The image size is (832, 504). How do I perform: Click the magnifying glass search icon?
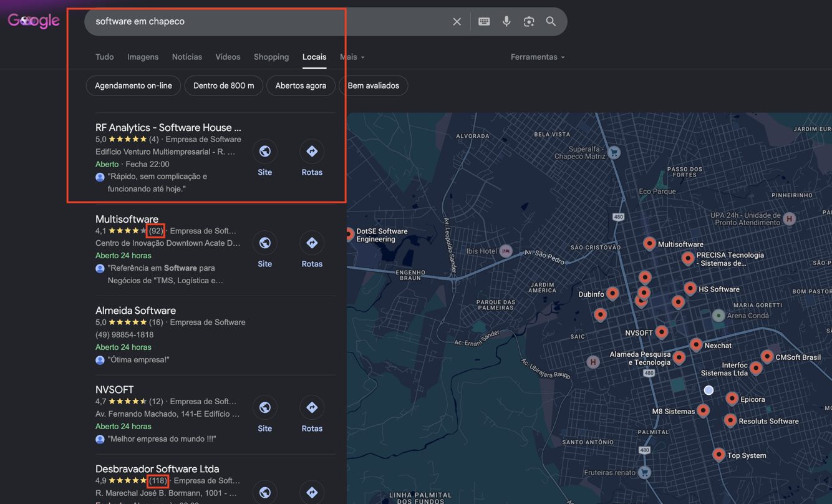click(x=551, y=21)
